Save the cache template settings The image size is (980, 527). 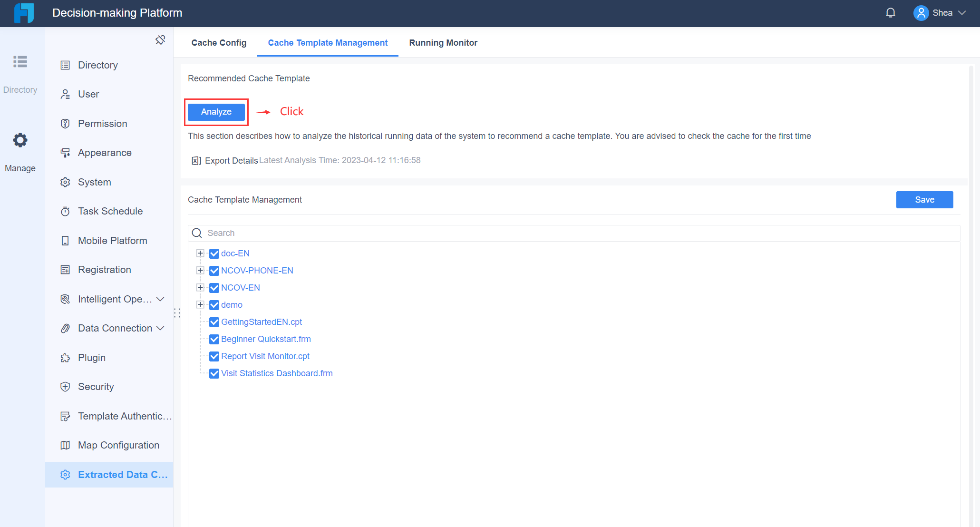[924, 199]
